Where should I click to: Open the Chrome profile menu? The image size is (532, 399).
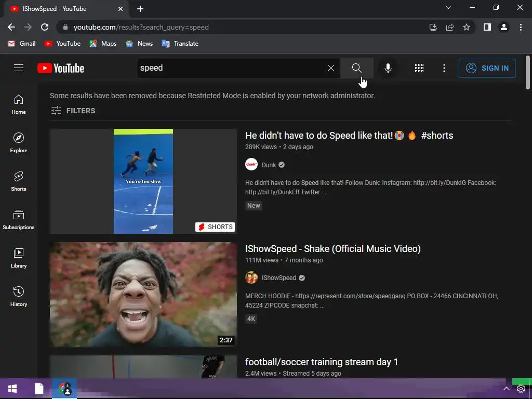[x=504, y=27]
